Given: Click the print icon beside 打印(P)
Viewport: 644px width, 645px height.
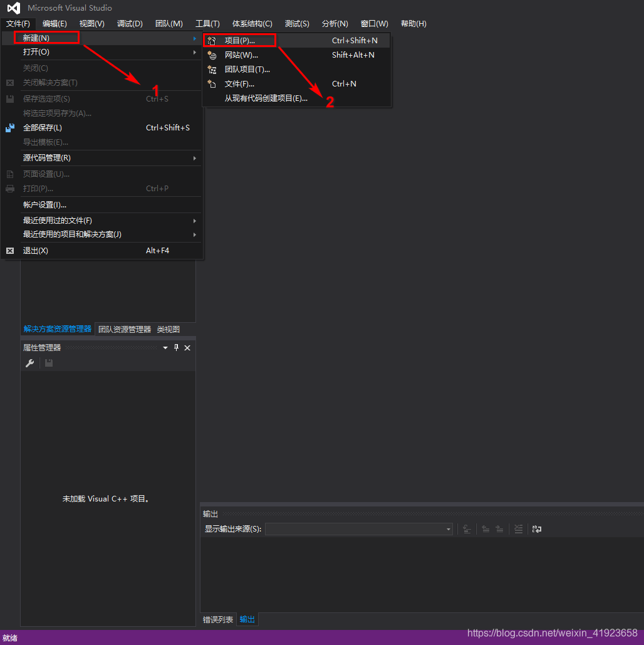Looking at the screenshot, I should click(x=10, y=189).
